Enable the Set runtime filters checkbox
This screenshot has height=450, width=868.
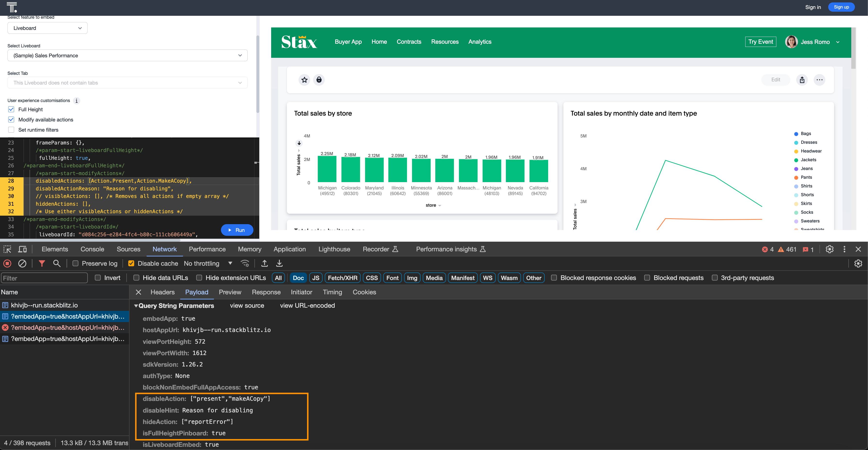coord(11,129)
